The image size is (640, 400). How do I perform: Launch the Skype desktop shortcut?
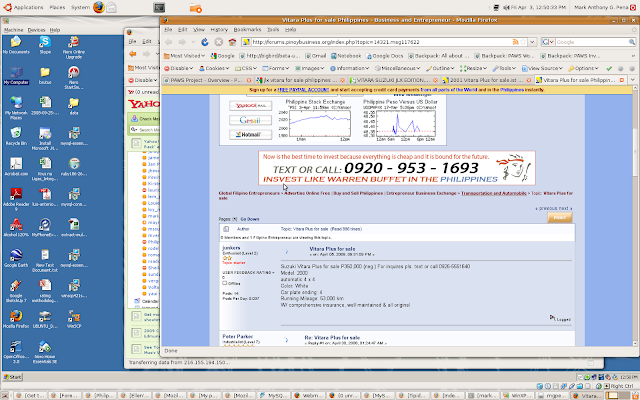tap(45, 42)
